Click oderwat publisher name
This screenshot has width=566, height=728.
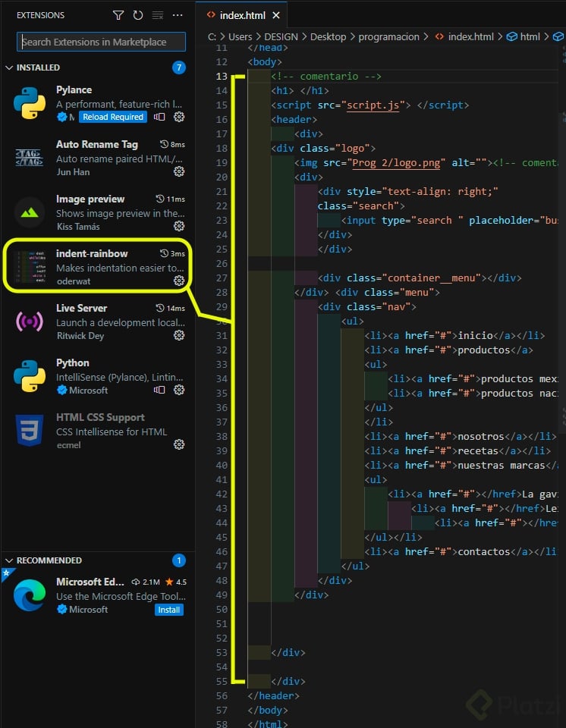click(74, 281)
